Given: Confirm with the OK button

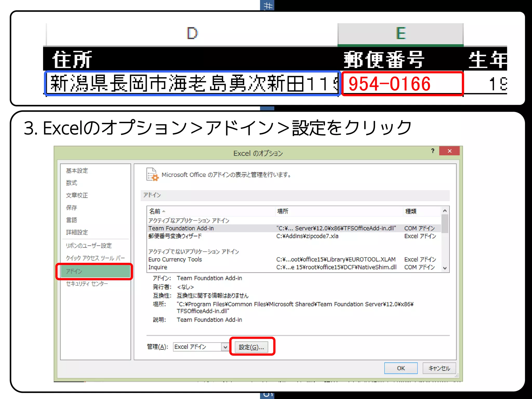Looking at the screenshot, I should click(401, 368).
